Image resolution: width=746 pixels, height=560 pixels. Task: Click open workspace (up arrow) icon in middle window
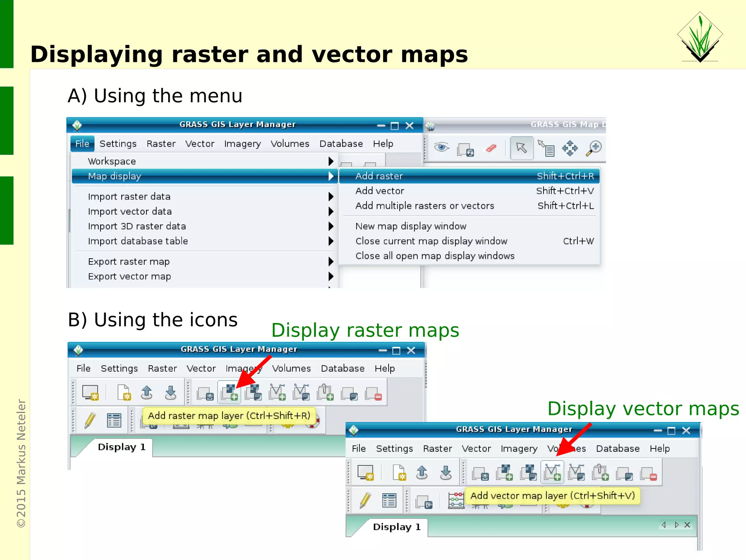pyautogui.click(x=147, y=392)
